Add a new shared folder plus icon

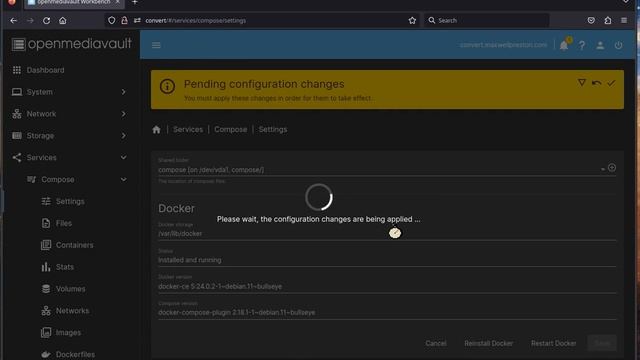click(x=612, y=168)
